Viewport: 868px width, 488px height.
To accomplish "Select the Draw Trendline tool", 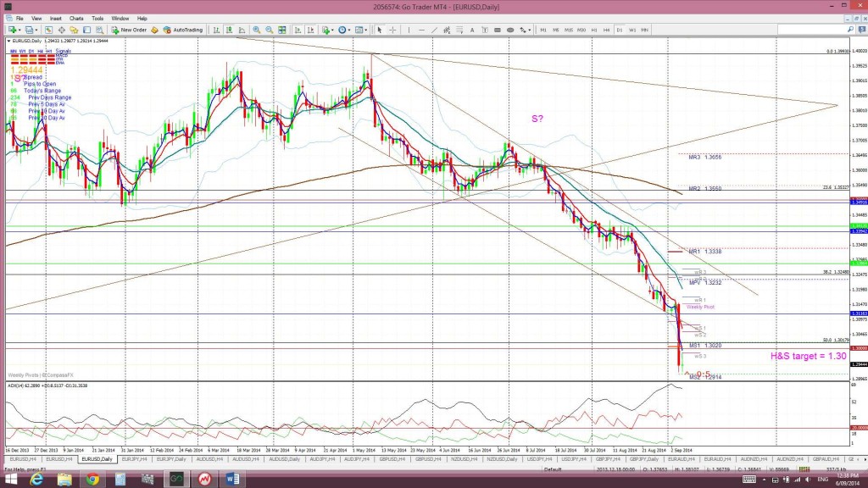I will 434,31.
